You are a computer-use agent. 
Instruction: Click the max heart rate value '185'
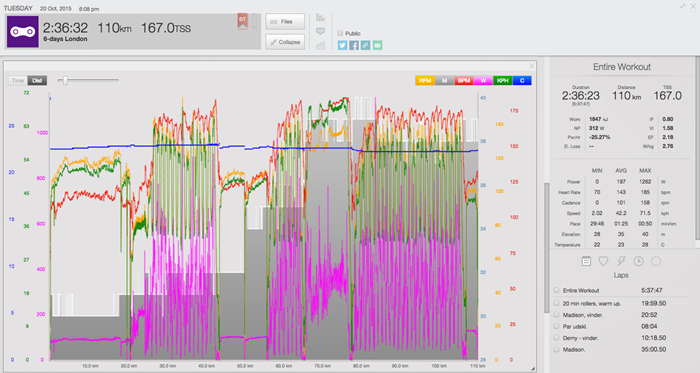(x=645, y=192)
